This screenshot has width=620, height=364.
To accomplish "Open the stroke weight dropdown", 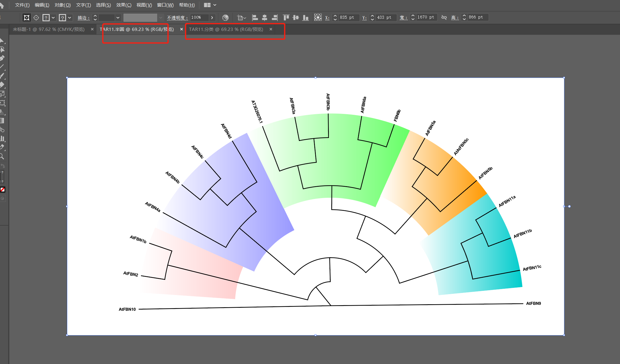I will [x=118, y=18].
